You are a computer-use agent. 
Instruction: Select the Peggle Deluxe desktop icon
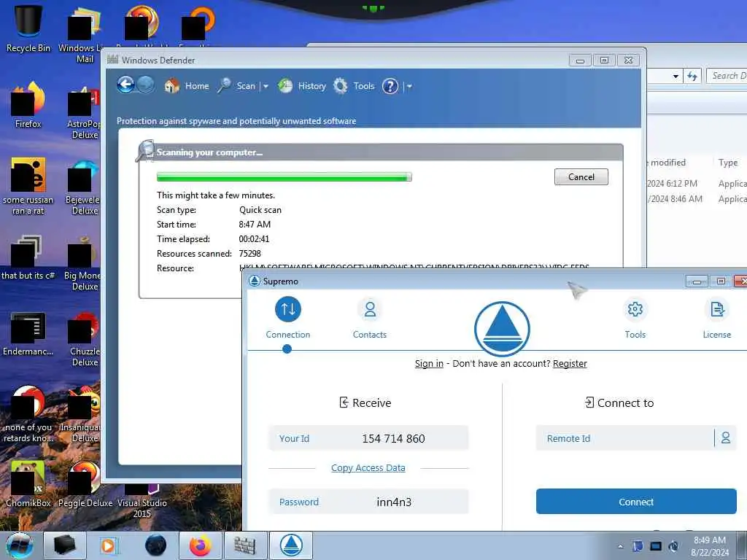(x=85, y=483)
